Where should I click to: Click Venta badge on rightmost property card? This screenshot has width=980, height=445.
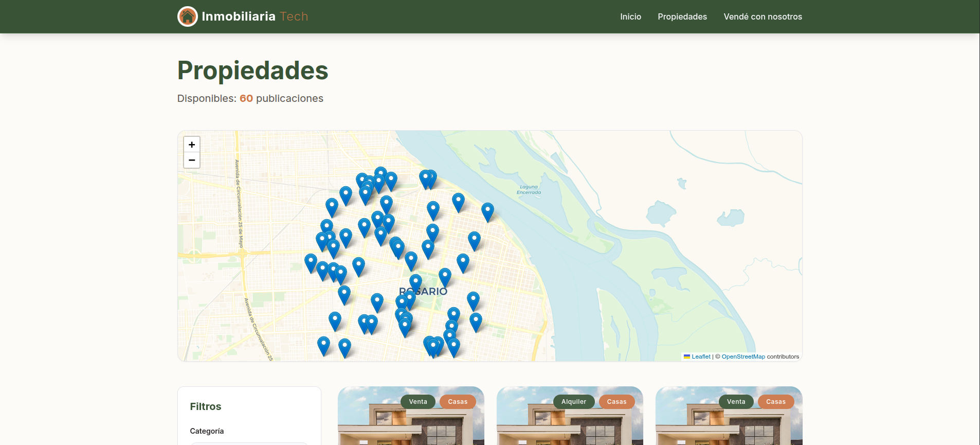(736, 402)
